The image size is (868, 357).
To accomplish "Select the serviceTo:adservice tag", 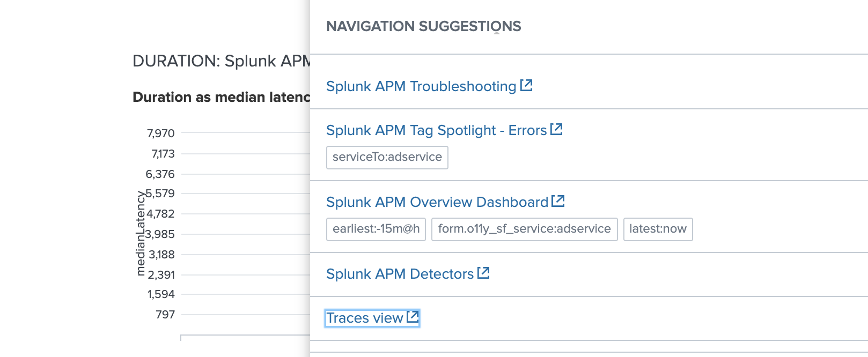I will [x=387, y=157].
